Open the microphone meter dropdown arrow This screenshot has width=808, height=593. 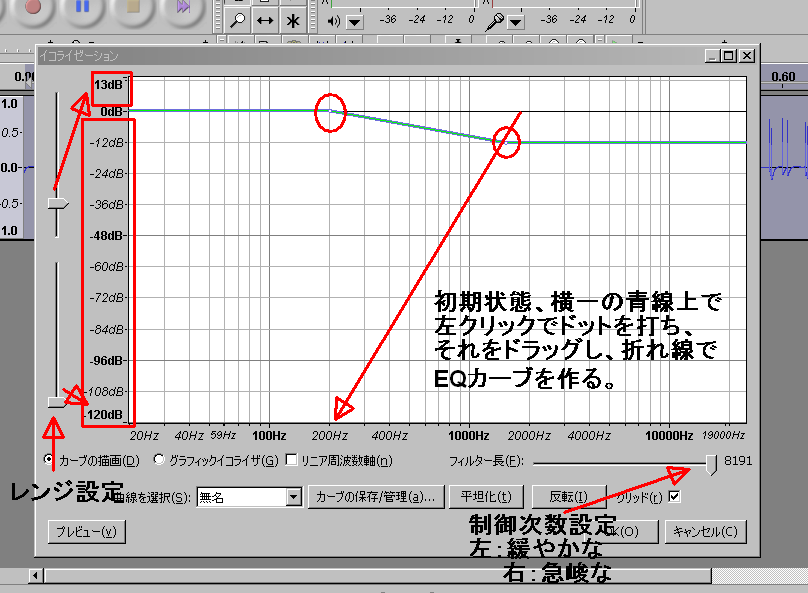point(516,22)
